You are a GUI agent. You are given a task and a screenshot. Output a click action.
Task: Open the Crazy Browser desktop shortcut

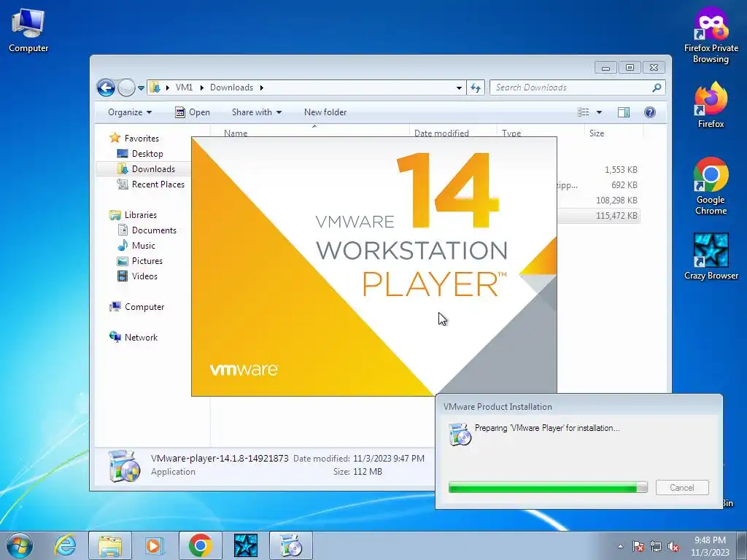(711, 256)
